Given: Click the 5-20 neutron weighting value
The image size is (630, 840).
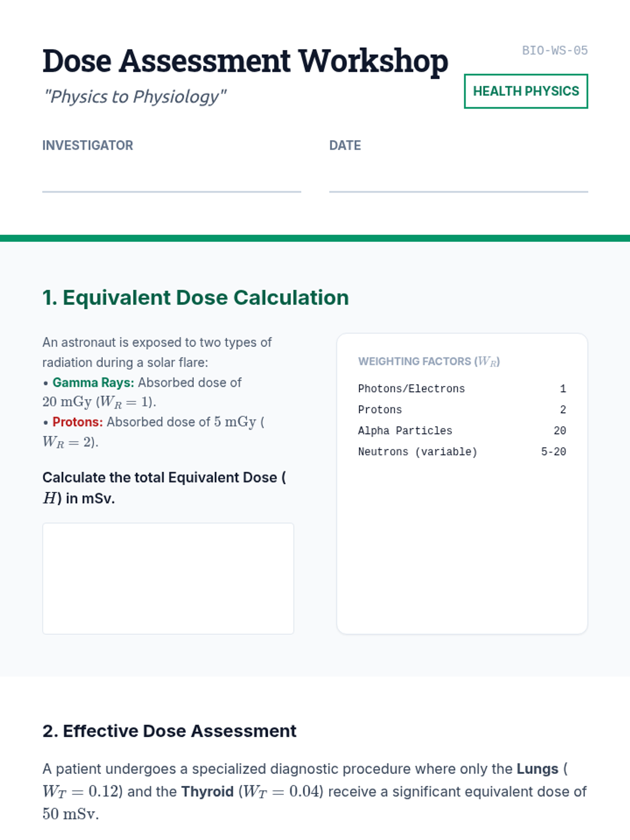Looking at the screenshot, I should click(553, 451).
